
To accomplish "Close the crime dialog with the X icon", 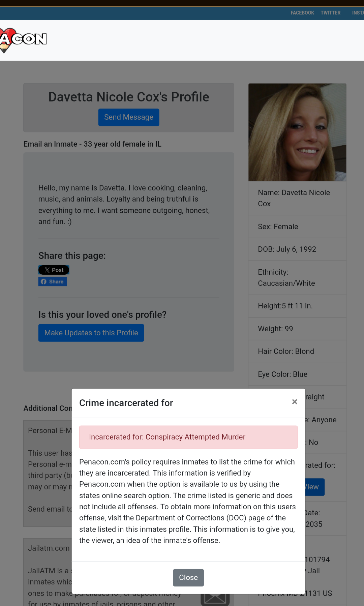I will pos(295,402).
